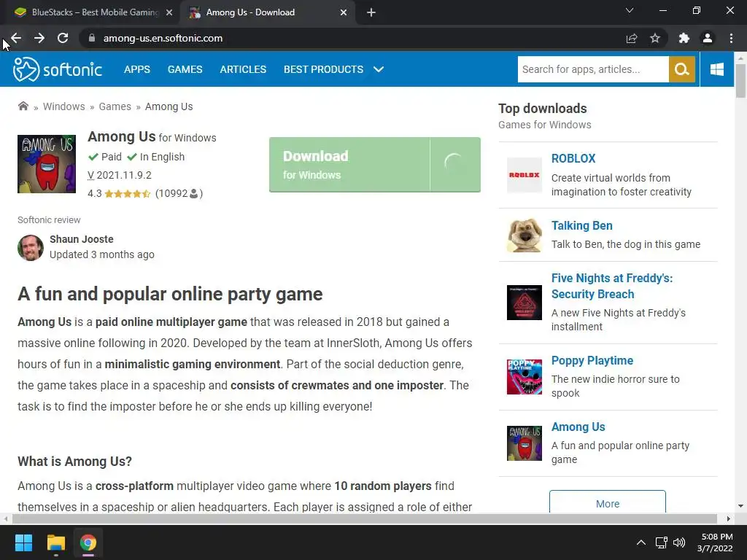Open Five Nights at Freddy's: Security Breach link
This screenshot has width=747, height=560.
[x=612, y=286]
